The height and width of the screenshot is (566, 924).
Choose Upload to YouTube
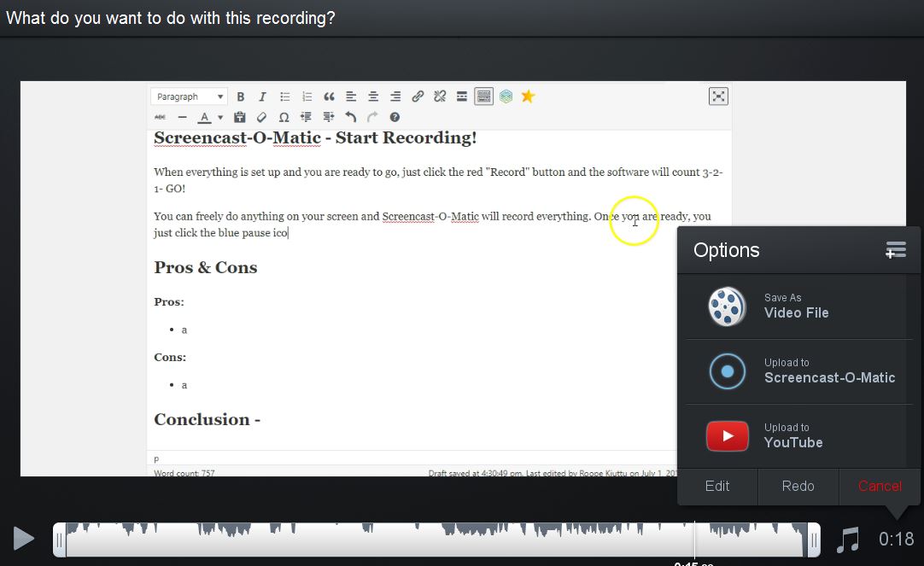coord(798,436)
